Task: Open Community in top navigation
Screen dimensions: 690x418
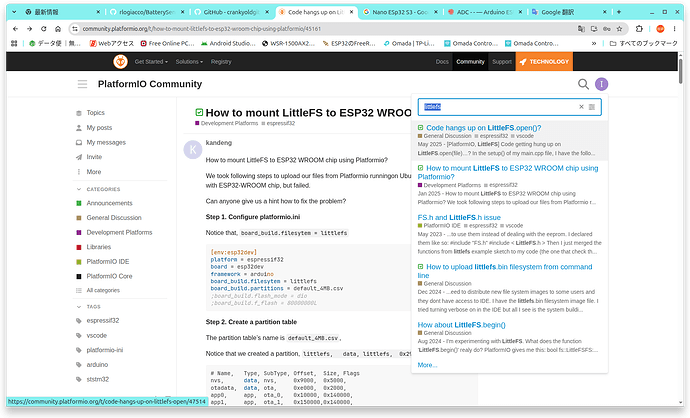Action: click(470, 62)
